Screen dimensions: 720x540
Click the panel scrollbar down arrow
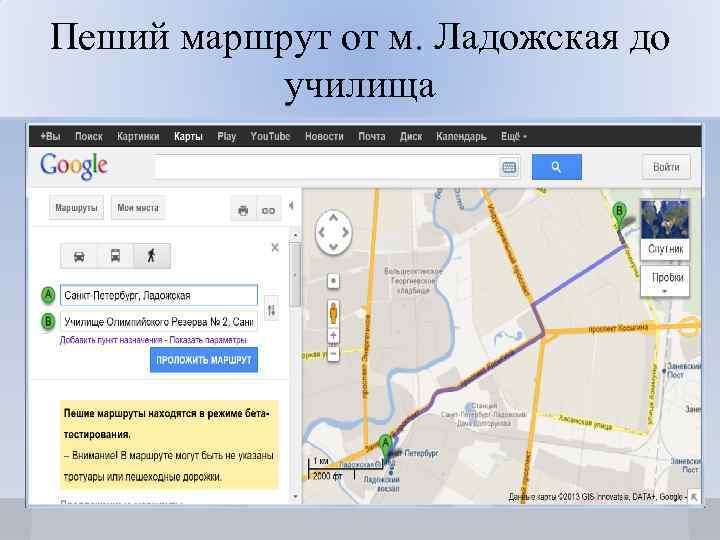tap(296, 496)
